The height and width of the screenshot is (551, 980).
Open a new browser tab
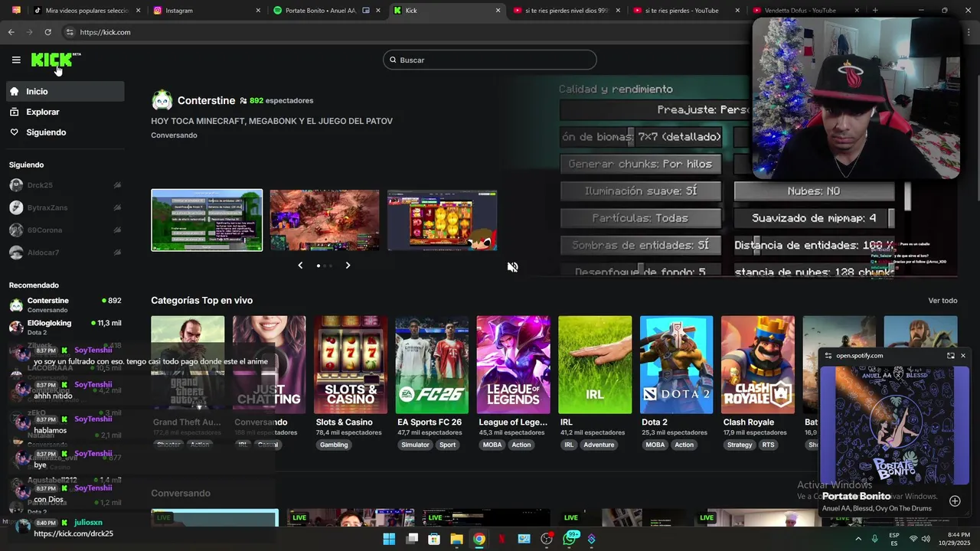click(875, 11)
